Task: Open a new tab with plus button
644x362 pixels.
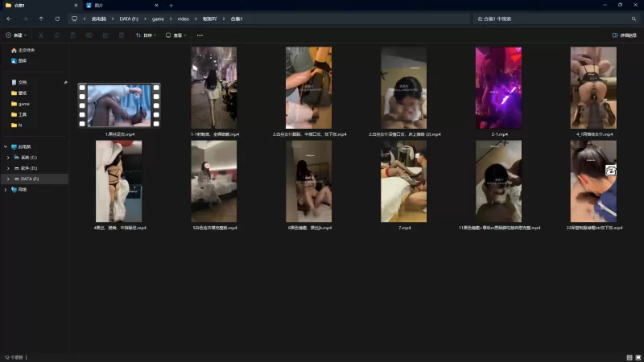Action: click(x=171, y=5)
